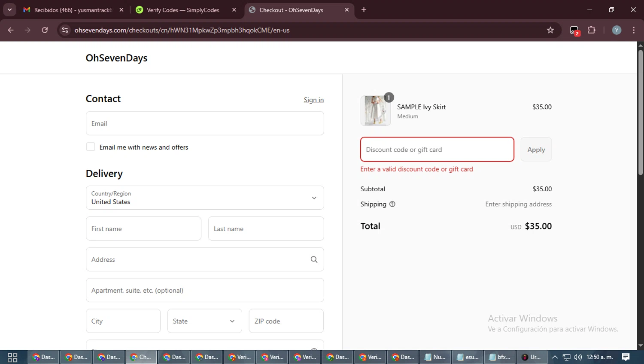Image resolution: width=644 pixels, height=364 pixels.
Task: Focus the First name field
Action: (x=143, y=229)
